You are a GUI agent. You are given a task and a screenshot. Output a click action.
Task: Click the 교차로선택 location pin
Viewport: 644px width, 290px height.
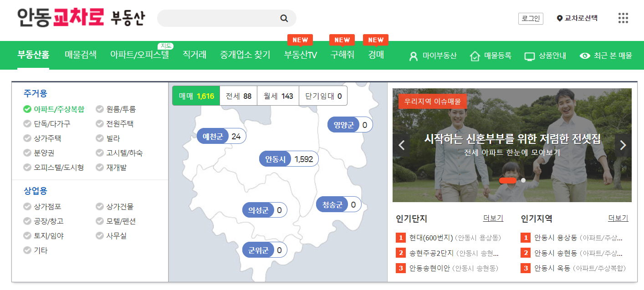pos(559,18)
